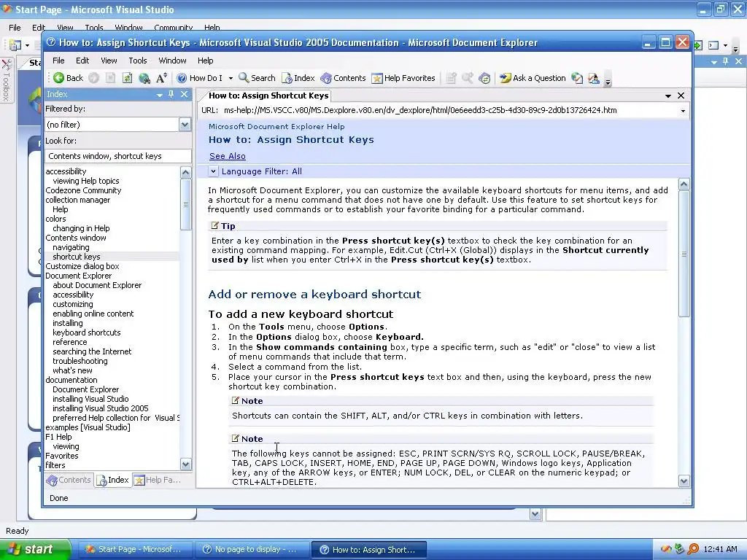Open the How Do I page
747x560 pixels.
pos(200,78)
